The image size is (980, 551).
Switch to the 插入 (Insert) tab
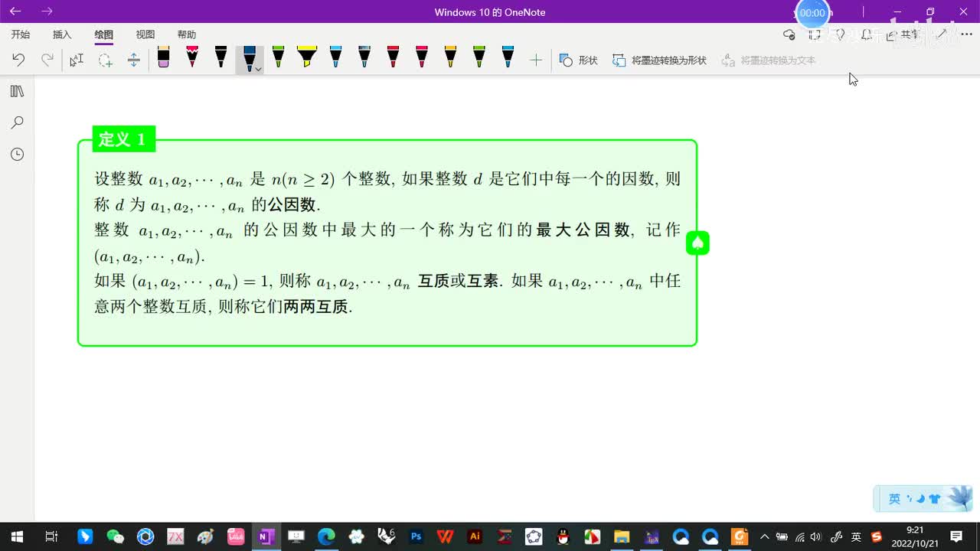point(62,34)
